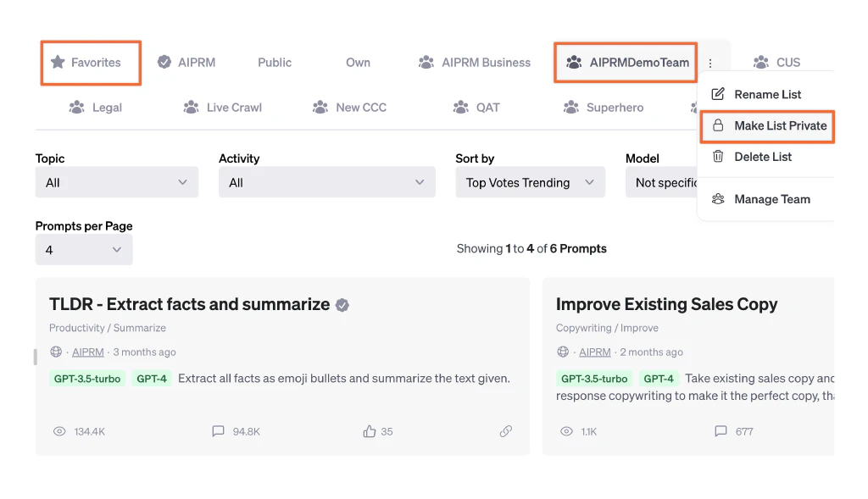Open the AIPRM Business tab
This screenshot has width=868, height=499.
tap(475, 63)
